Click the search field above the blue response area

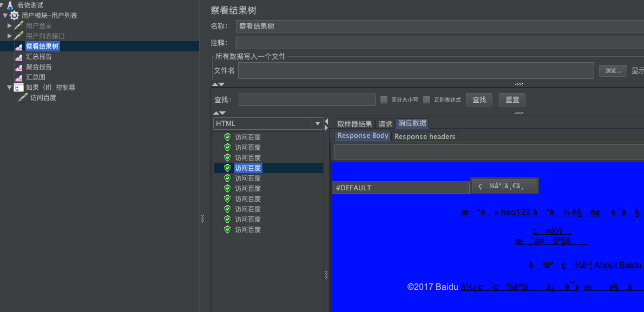pos(489,152)
